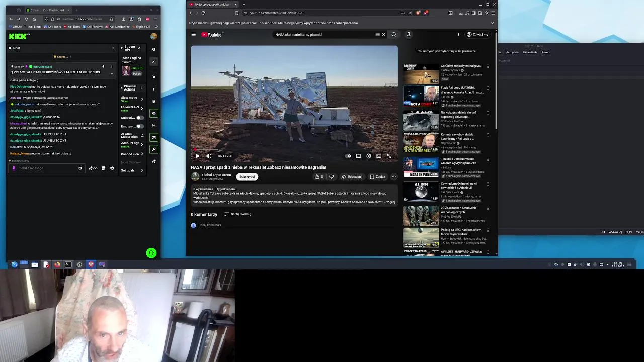
Task: Expand Account age setting
Action: pos(142,144)
